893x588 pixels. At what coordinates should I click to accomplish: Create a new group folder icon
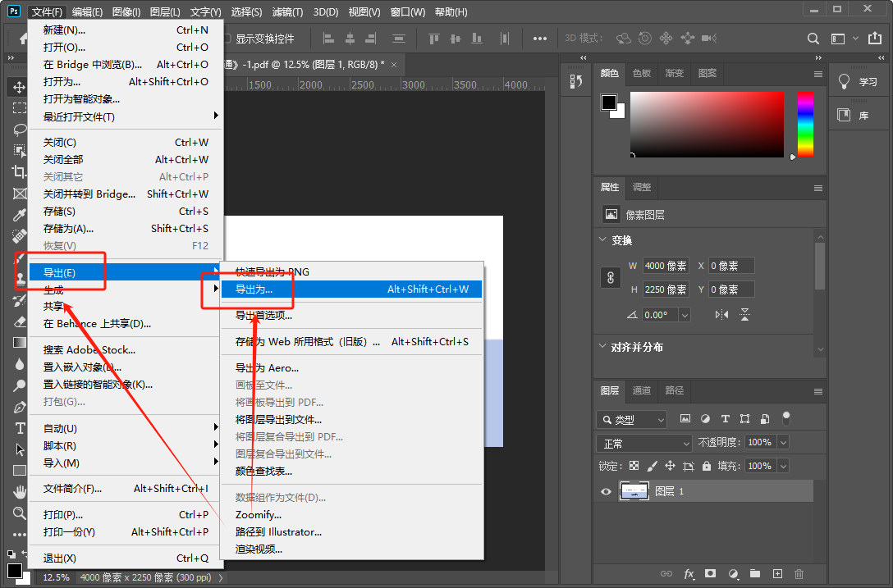[x=755, y=574]
